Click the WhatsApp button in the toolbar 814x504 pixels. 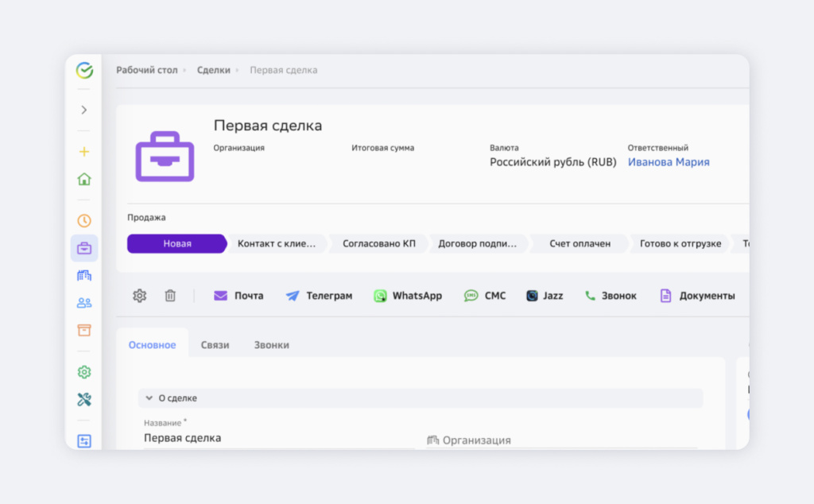tap(408, 296)
